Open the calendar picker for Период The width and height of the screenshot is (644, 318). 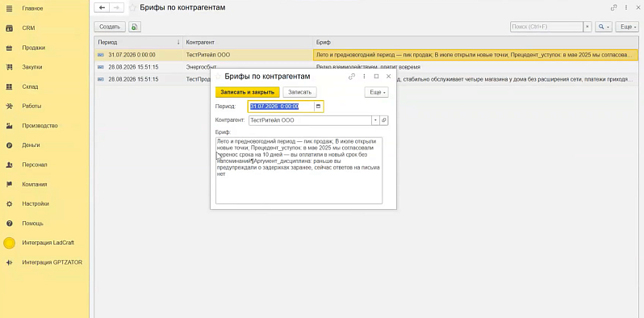318,107
